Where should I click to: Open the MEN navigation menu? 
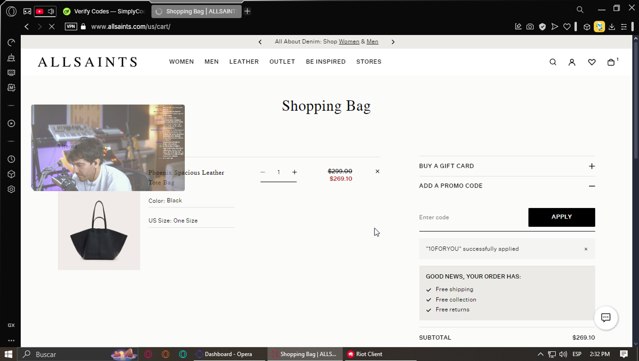click(212, 62)
